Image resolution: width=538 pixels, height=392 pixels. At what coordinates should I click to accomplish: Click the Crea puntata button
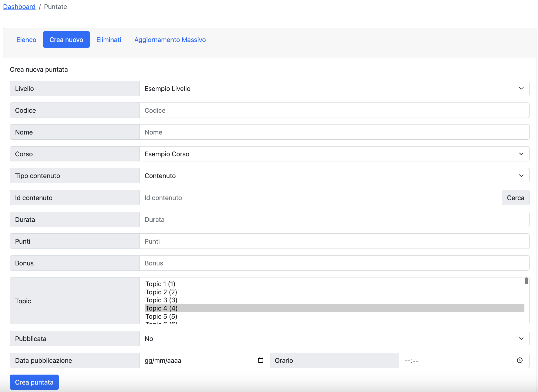(x=34, y=382)
